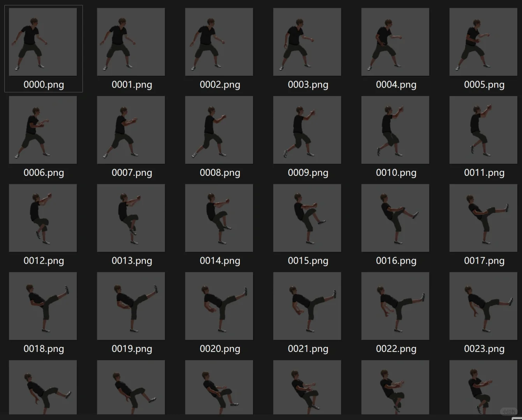
Task: Select the unlabeled thumbnail directly below 0022.png
Action: tap(395, 387)
